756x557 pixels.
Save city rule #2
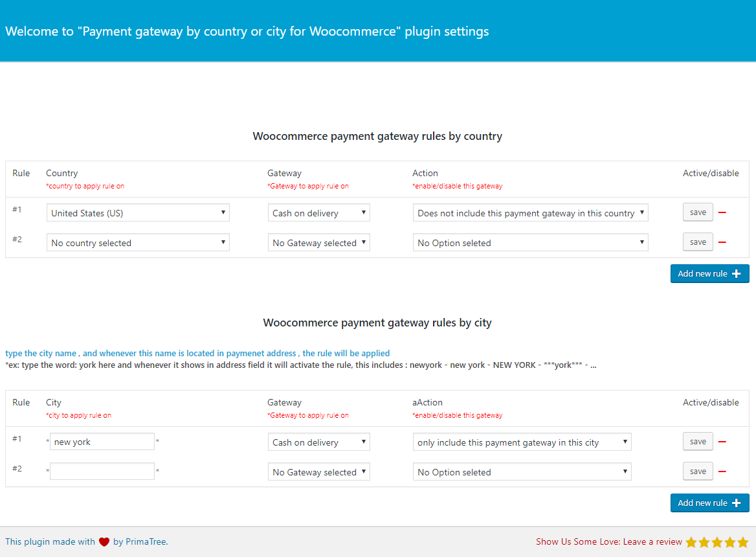pos(698,472)
